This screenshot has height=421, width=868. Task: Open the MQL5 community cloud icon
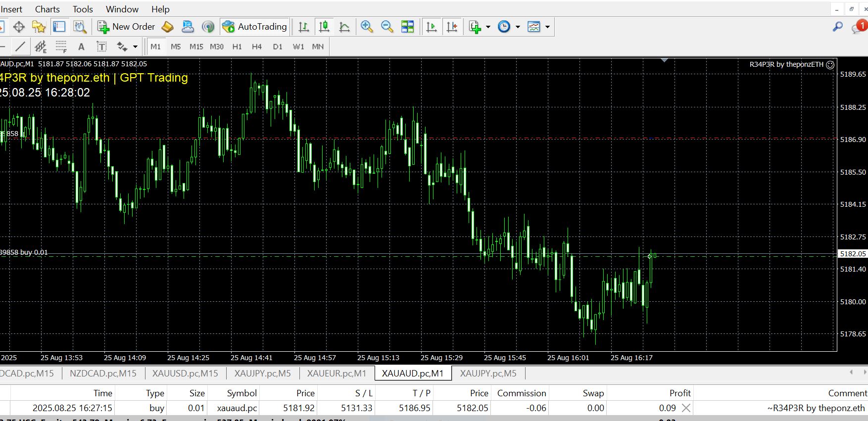point(188,27)
